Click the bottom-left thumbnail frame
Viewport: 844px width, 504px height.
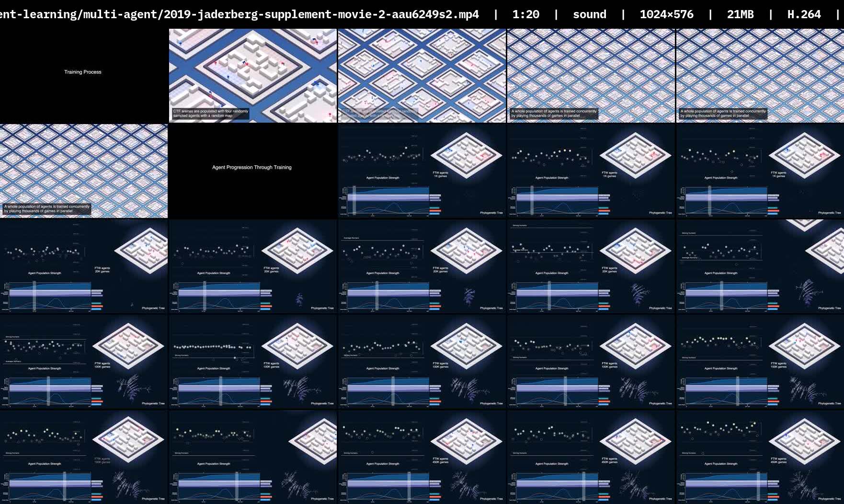point(83,457)
